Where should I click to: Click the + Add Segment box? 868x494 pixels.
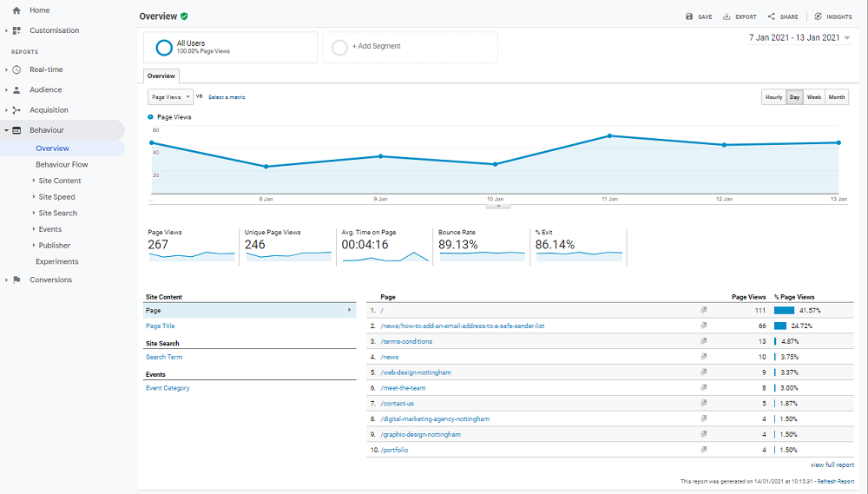point(411,47)
